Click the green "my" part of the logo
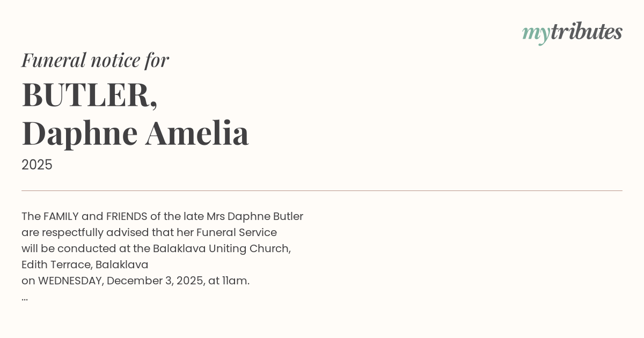The width and height of the screenshot is (644, 338). (x=536, y=33)
